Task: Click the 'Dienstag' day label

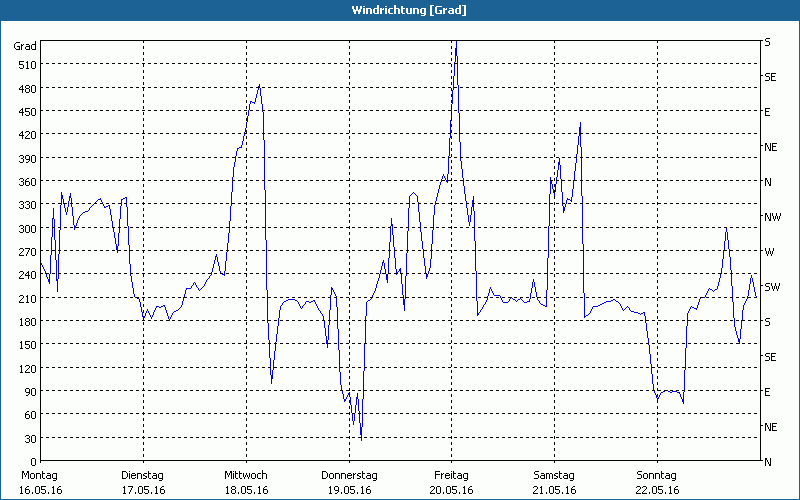Action: (x=142, y=476)
